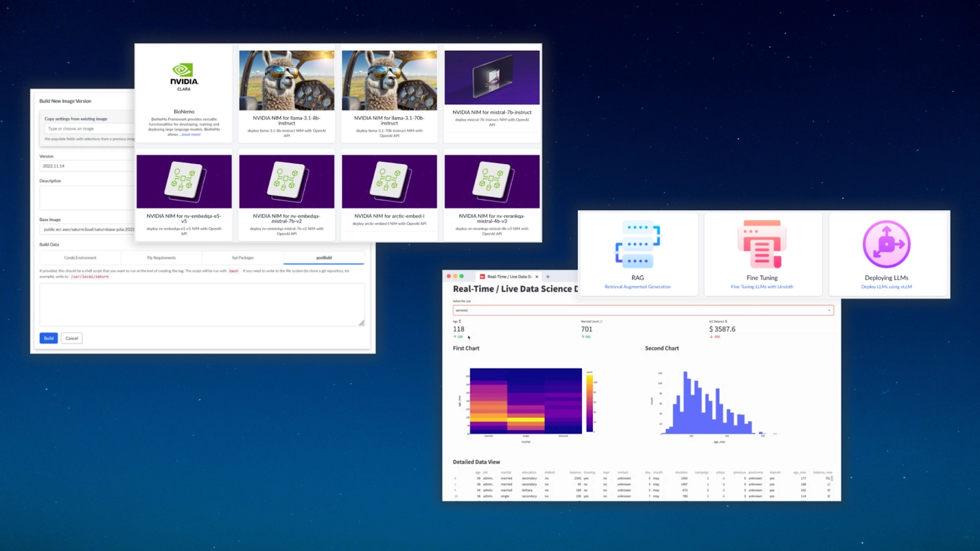Viewport: 980px width, 551px height.
Task: Click the 'First Chart' heading
Action: click(466, 348)
